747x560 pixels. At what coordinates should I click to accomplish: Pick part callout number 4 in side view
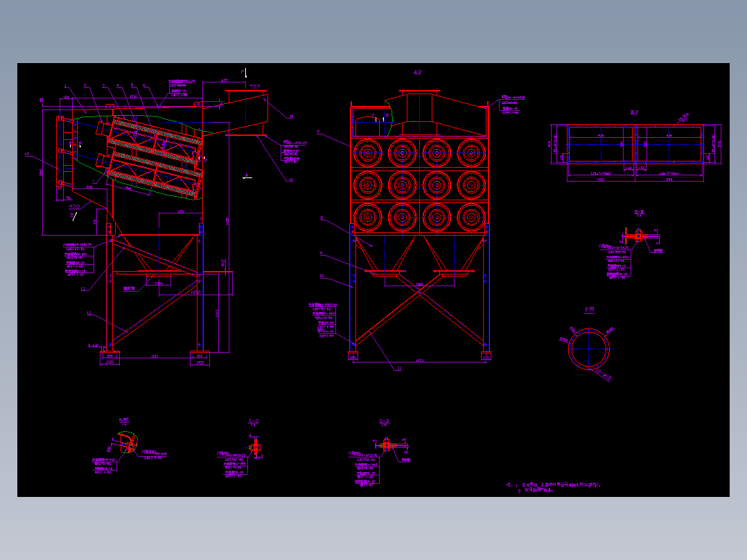[x=118, y=86]
